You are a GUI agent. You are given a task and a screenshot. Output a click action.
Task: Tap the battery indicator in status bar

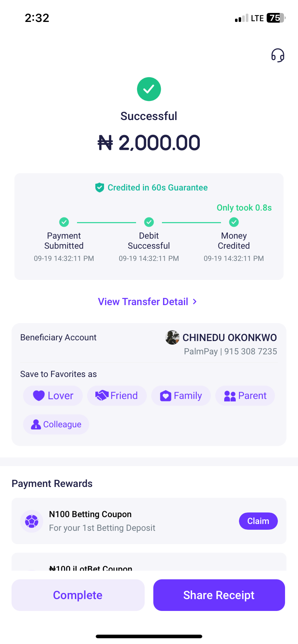(x=275, y=18)
